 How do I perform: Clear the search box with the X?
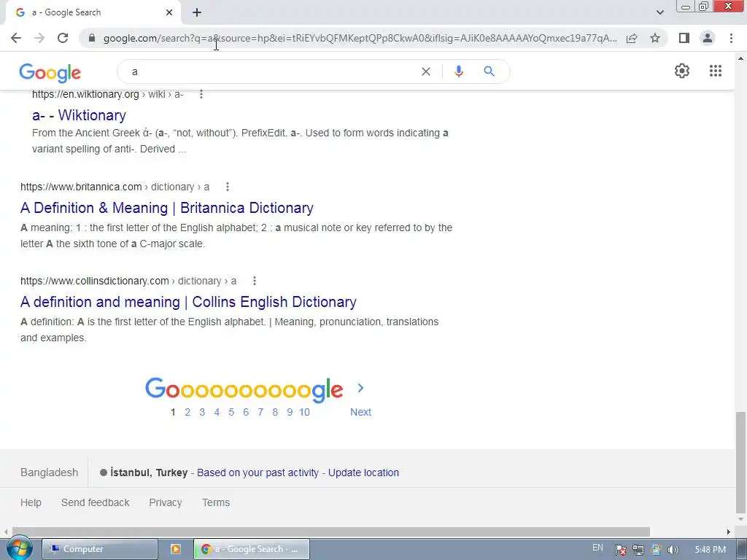click(x=426, y=71)
